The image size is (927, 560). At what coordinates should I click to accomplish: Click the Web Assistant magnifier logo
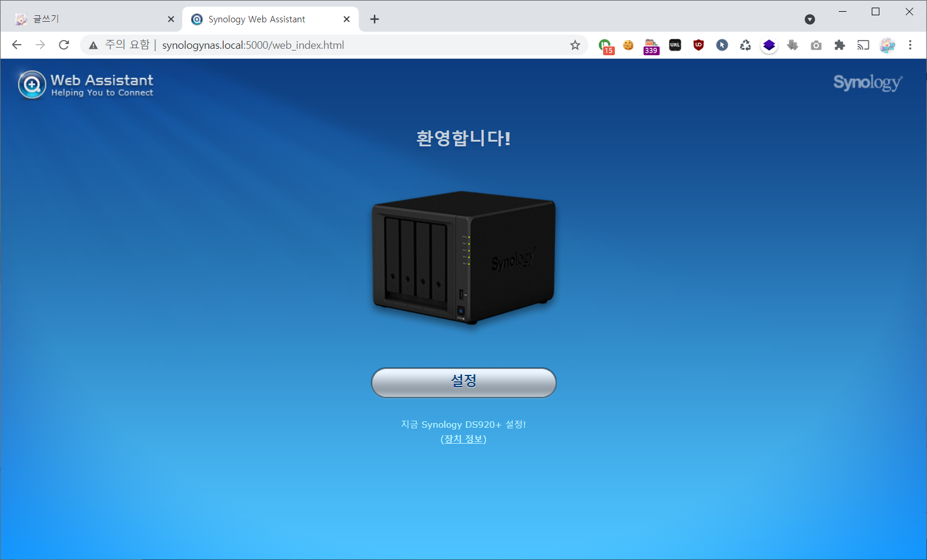tap(32, 85)
